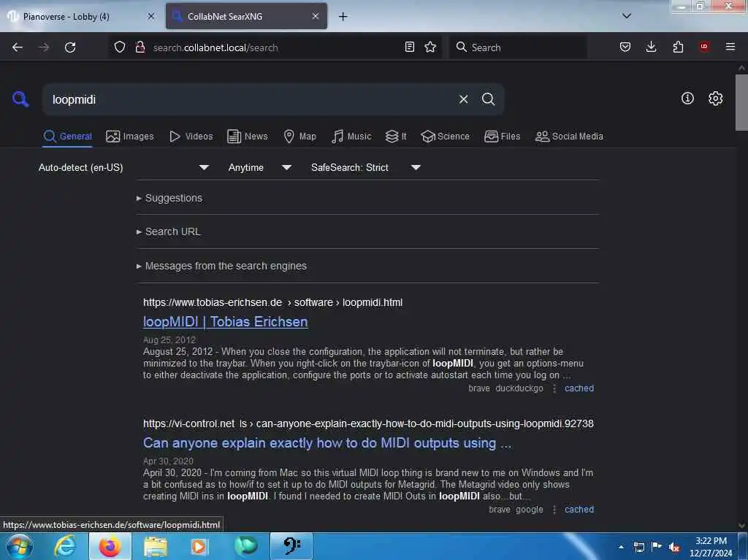
Task: Reload the current page
Action: point(70,47)
